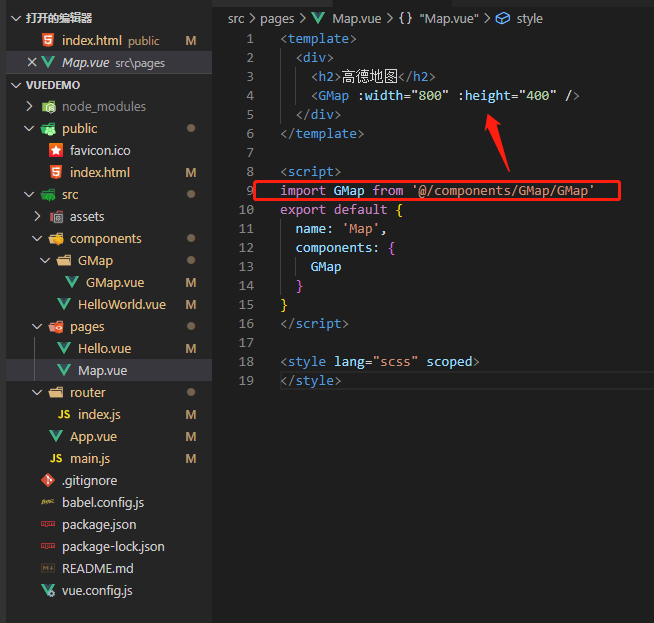Collapse the VUEDEMO project section
This screenshot has width=654, height=623.
tap(16, 85)
